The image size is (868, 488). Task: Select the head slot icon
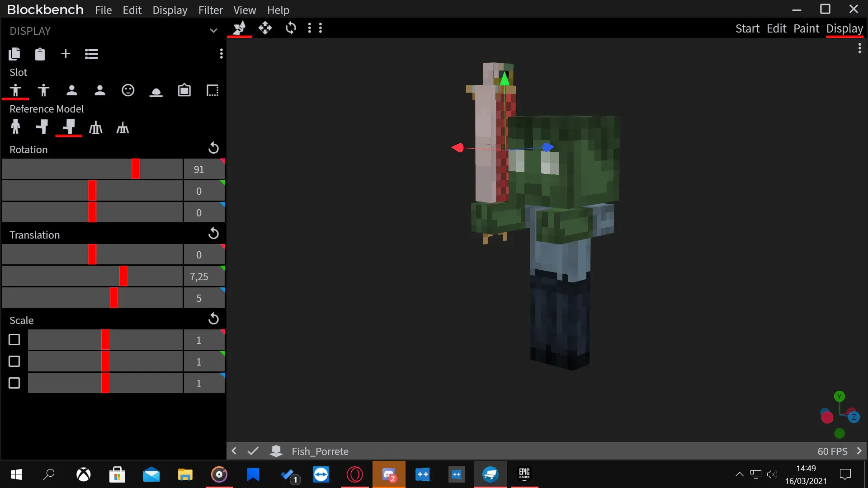(128, 90)
